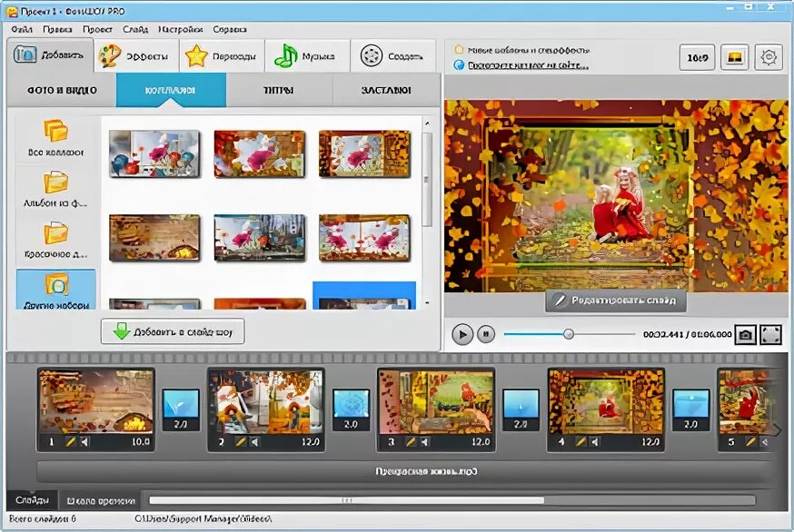Click the Новые шаблоны и спецэффекты notice
The image size is (794, 532).
[x=528, y=50]
